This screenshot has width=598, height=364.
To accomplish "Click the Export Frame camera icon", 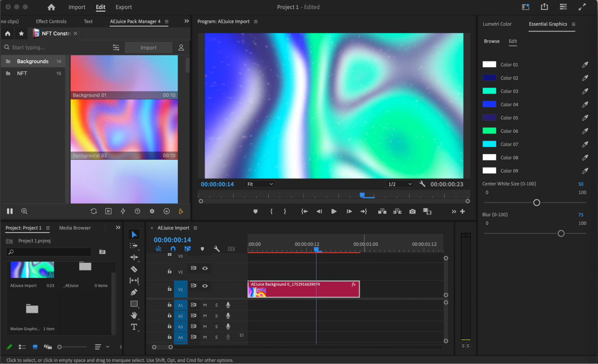I will click(x=412, y=211).
